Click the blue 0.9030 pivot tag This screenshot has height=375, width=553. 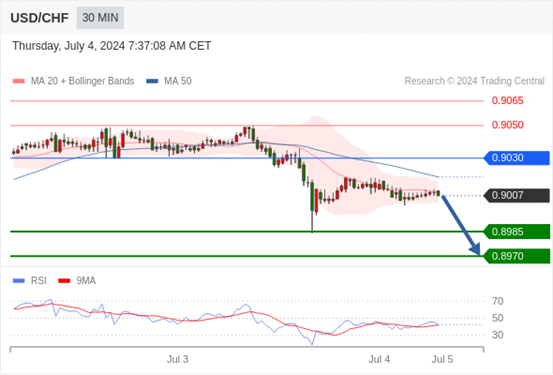pyautogui.click(x=517, y=158)
